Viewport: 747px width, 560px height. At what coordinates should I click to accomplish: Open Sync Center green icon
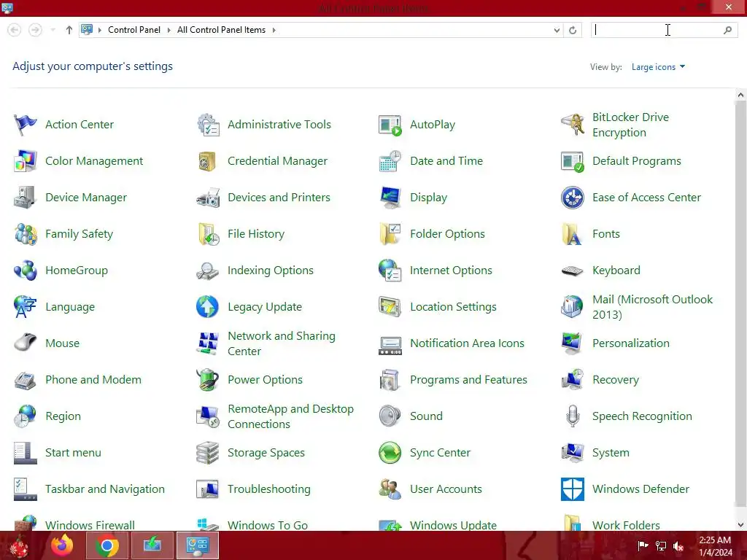tap(390, 453)
